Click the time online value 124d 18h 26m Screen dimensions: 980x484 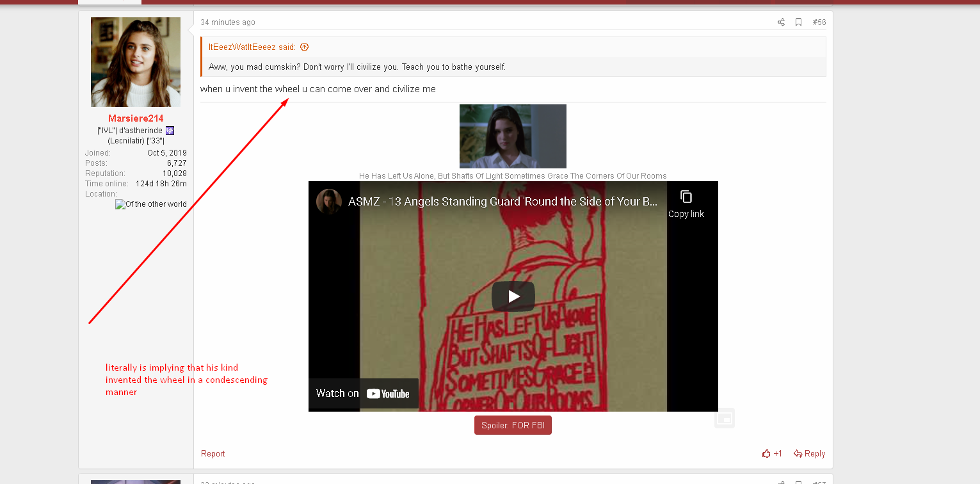[x=161, y=184]
